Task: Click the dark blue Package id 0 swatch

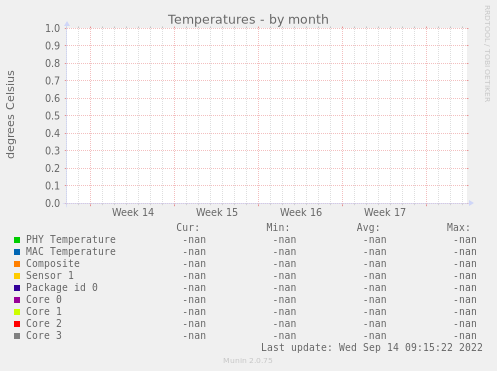Action: click(x=17, y=288)
